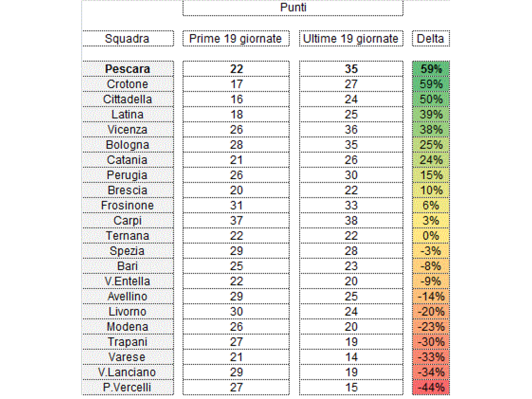Screen dimensions: 532x399
Task: Click the yellow 0% delta cell
Action: click(430, 236)
